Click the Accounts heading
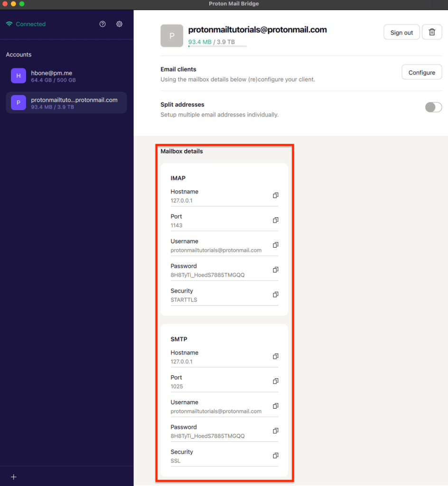The image size is (448, 486). pyautogui.click(x=19, y=55)
